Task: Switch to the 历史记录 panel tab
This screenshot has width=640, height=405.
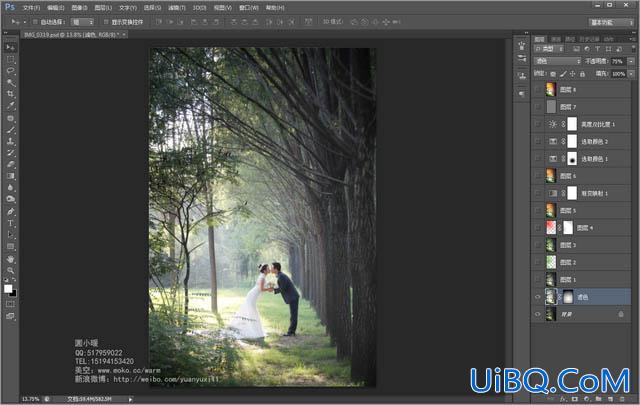Action: coord(589,39)
